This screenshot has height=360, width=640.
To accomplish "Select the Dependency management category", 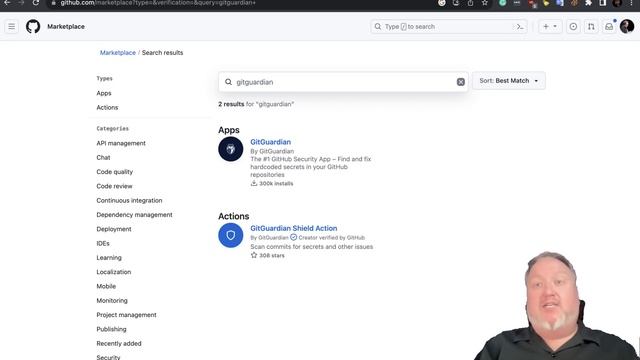I will [x=134, y=215].
